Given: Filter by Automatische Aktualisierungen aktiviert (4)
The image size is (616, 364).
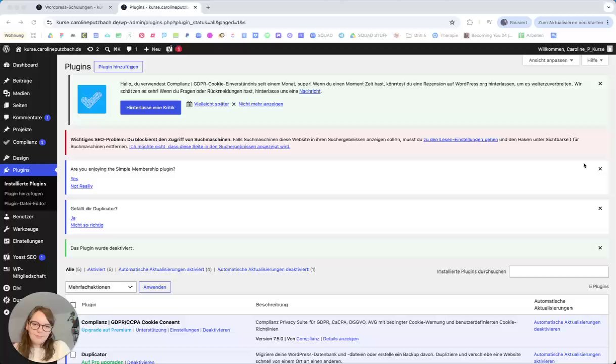Looking at the screenshot, I should click(165, 269).
